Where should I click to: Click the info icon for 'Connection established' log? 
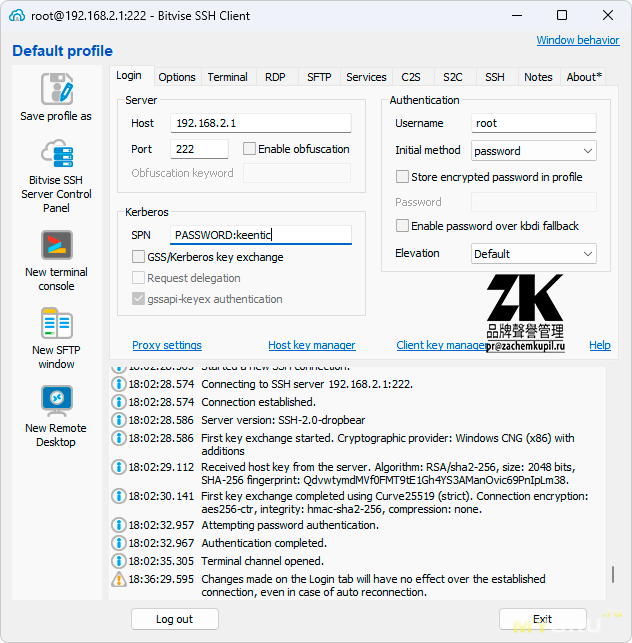tap(119, 402)
